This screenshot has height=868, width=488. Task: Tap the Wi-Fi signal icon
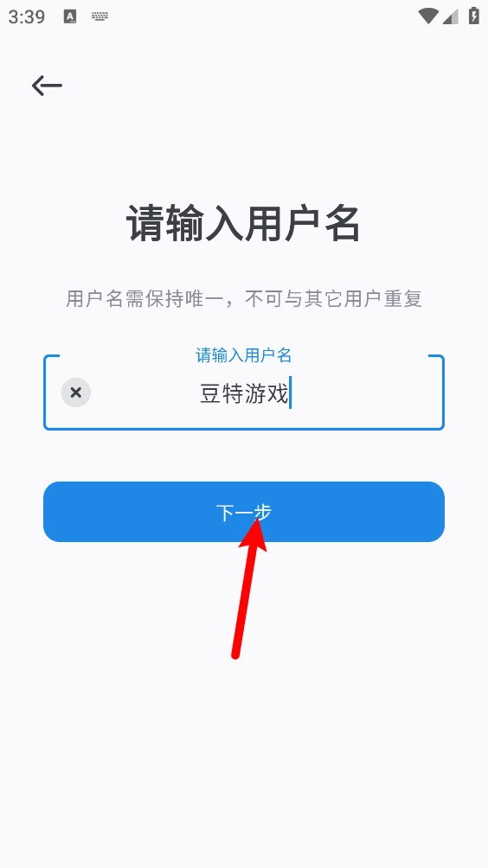tap(428, 16)
